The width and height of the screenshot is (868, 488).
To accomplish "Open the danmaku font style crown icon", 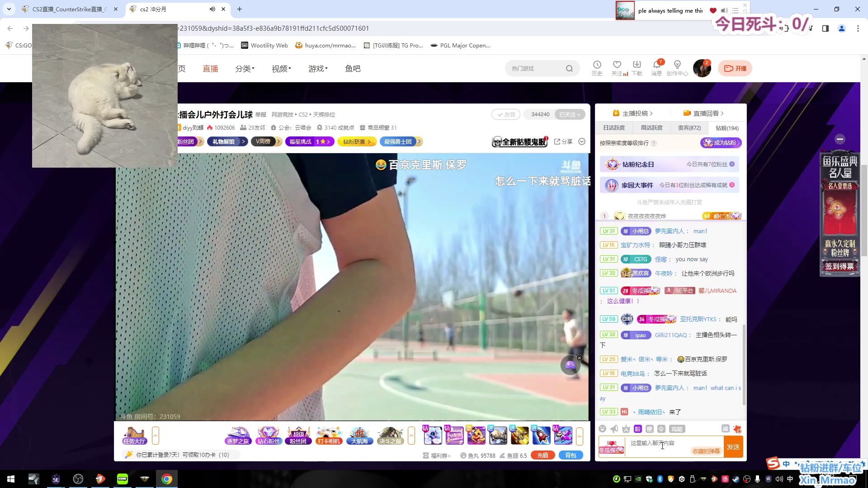I will click(626, 429).
